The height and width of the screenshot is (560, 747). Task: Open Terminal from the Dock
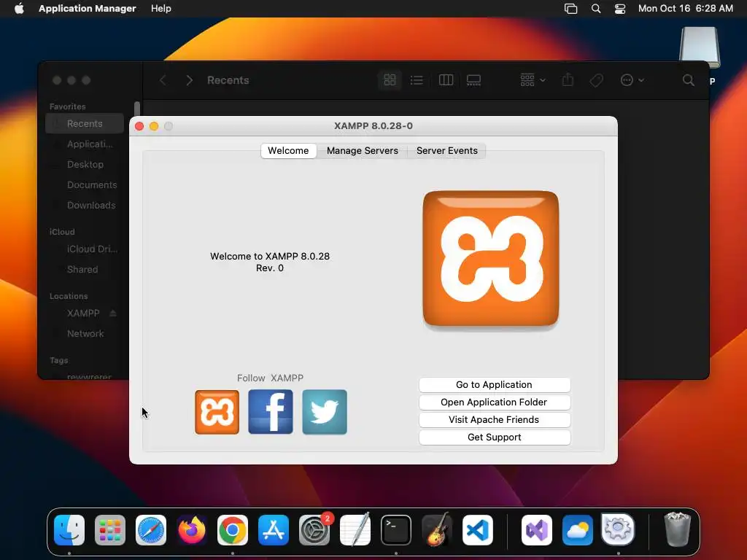click(x=396, y=530)
